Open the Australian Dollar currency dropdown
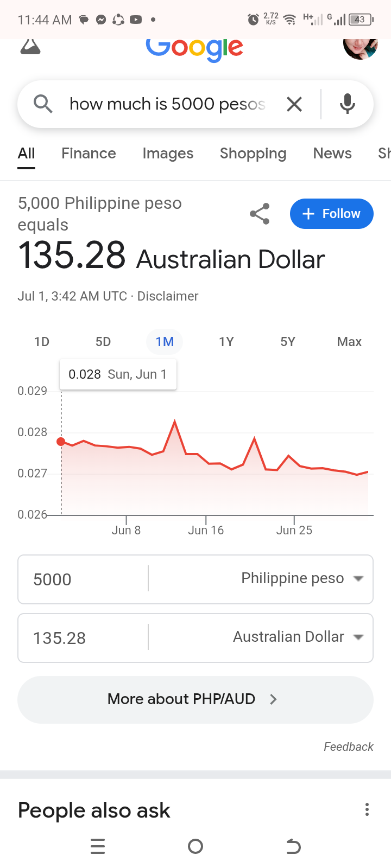The width and height of the screenshot is (391, 868). tap(298, 637)
